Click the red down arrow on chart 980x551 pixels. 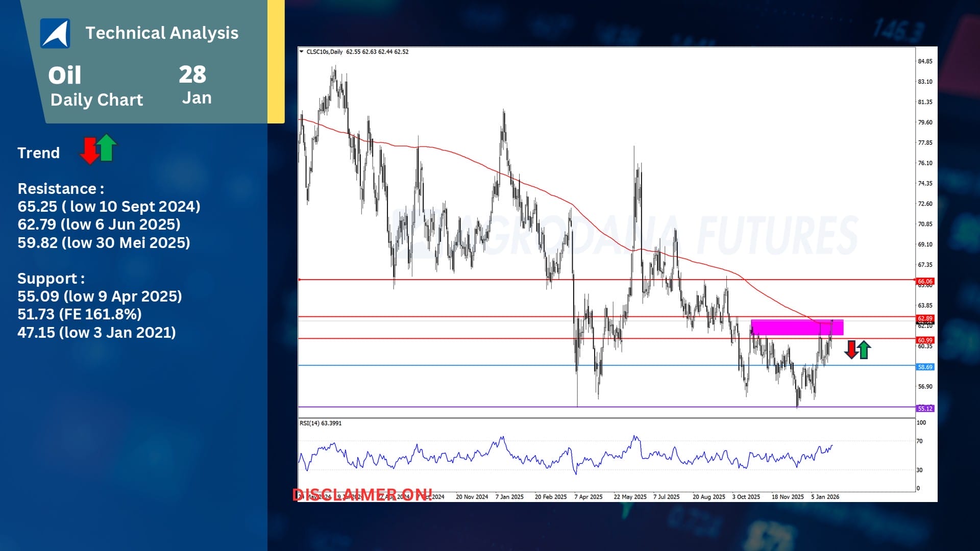tap(851, 349)
